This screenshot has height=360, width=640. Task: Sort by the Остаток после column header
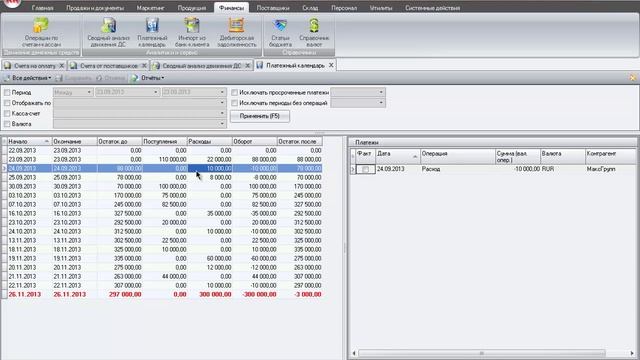tap(299, 141)
